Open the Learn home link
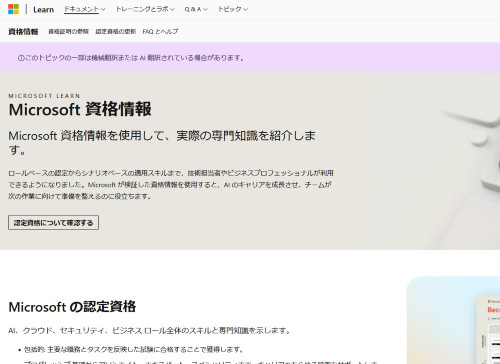Screen dimensions: 500x364 (x=43, y=10)
